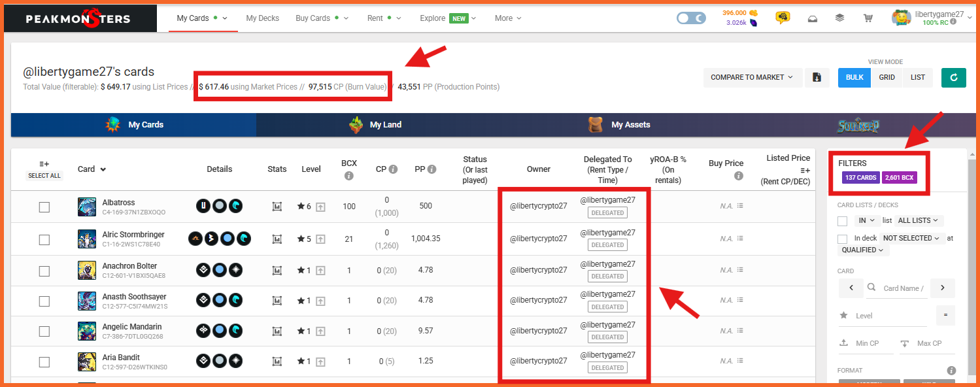Image resolution: width=980 pixels, height=387 pixels.
Task: Open the Compare To Market dropdown
Action: click(752, 77)
